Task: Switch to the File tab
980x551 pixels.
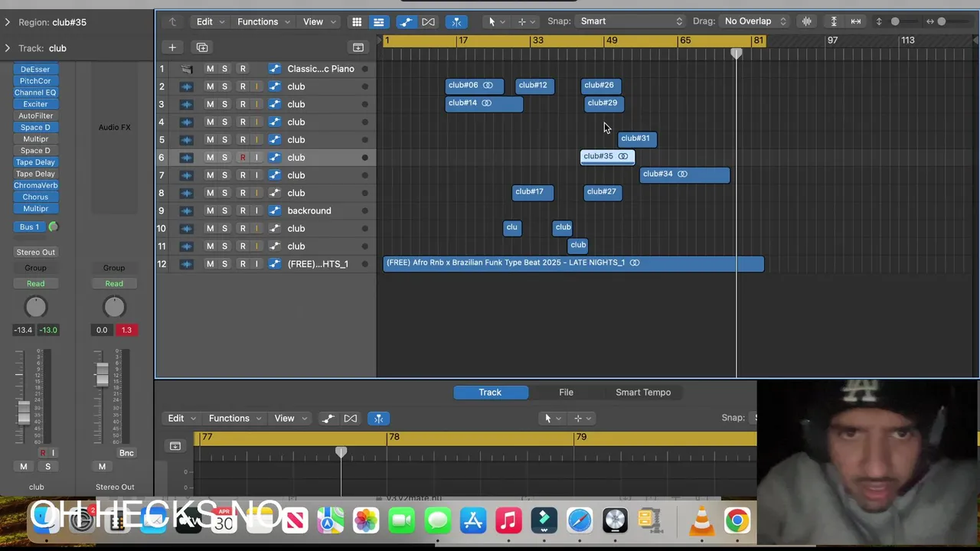Action: tap(566, 393)
